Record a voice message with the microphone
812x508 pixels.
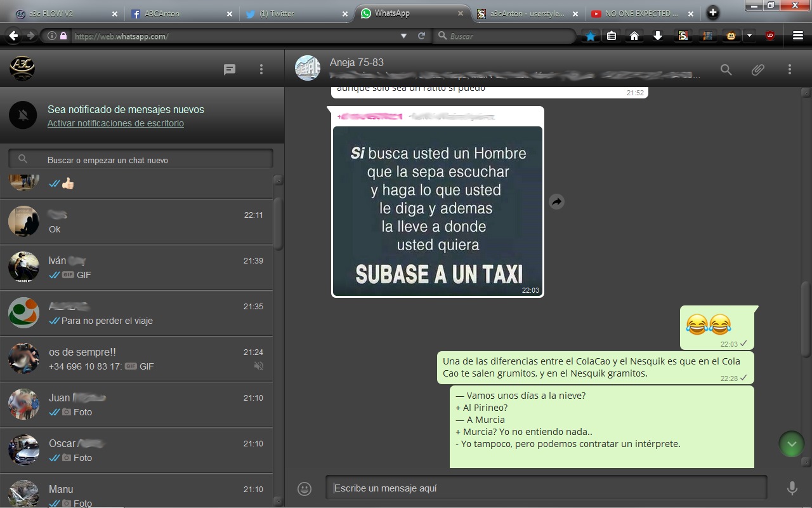tap(792, 488)
